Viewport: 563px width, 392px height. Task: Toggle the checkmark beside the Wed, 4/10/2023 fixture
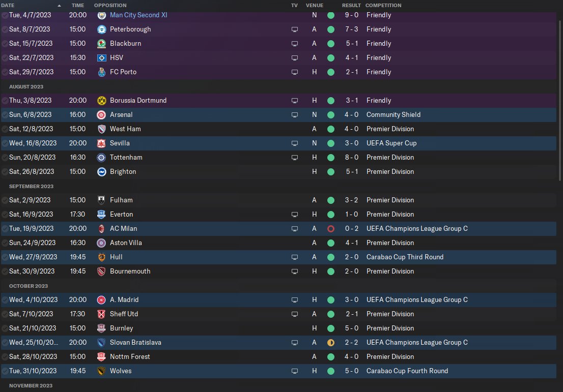5,300
